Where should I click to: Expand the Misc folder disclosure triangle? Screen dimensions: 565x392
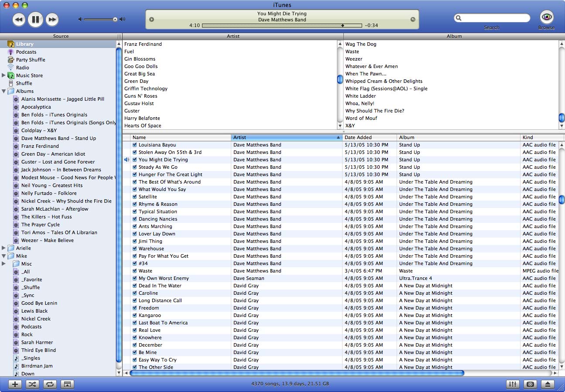(4, 264)
